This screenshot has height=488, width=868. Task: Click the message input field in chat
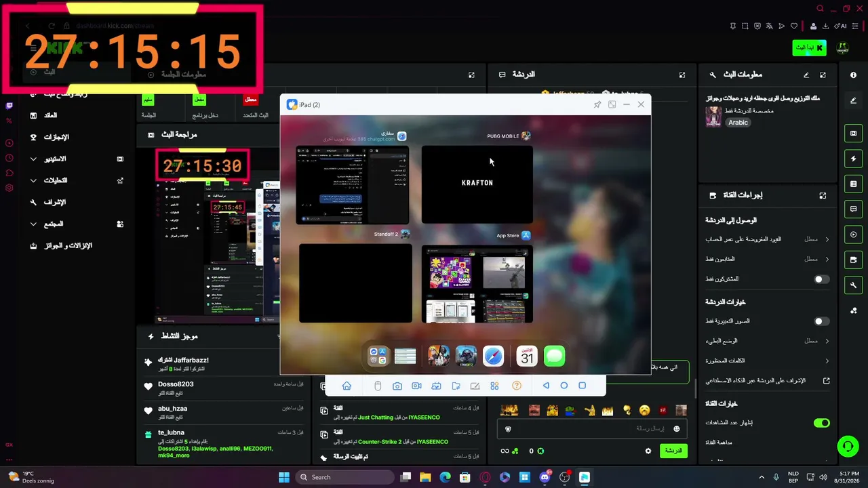pyautogui.click(x=592, y=429)
